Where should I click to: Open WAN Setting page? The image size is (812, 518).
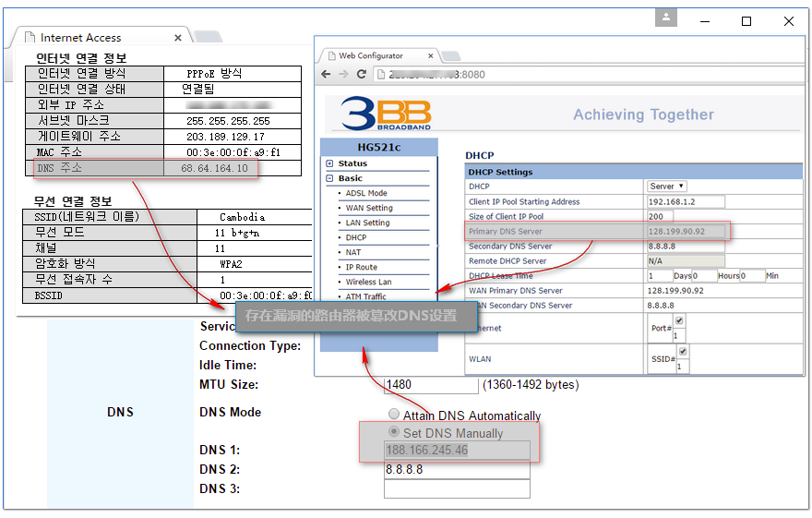pos(369,208)
